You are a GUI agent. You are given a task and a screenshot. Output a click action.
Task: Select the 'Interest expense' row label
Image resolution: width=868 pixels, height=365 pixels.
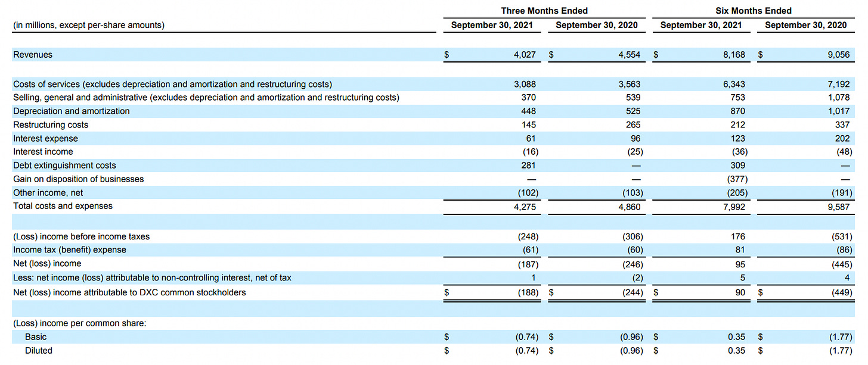click(x=45, y=139)
